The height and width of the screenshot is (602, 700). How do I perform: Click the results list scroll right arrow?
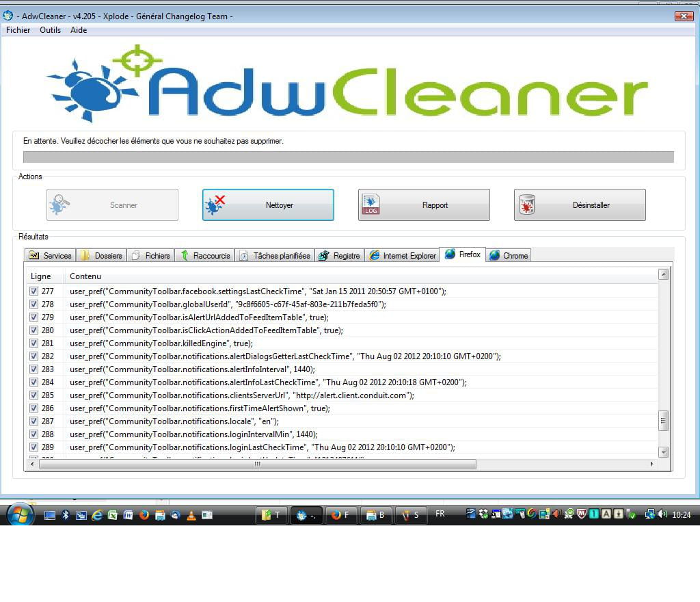(x=651, y=464)
